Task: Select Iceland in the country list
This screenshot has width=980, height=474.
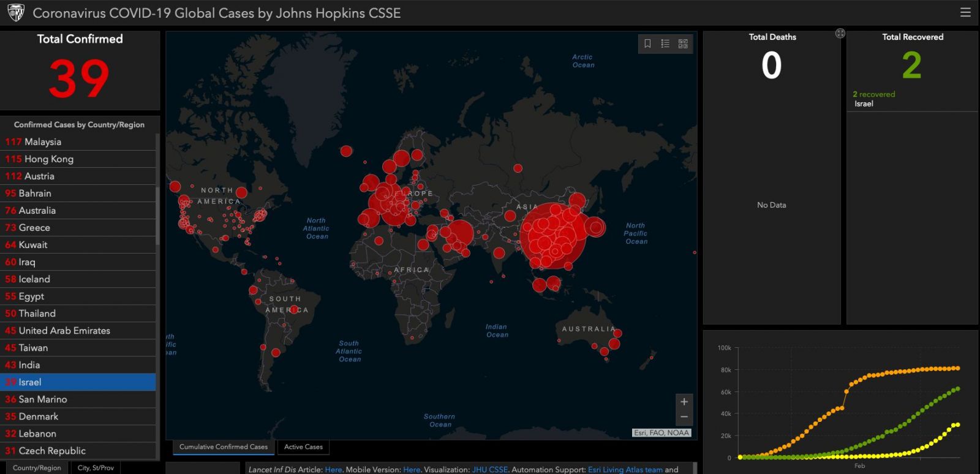Action: [78, 279]
